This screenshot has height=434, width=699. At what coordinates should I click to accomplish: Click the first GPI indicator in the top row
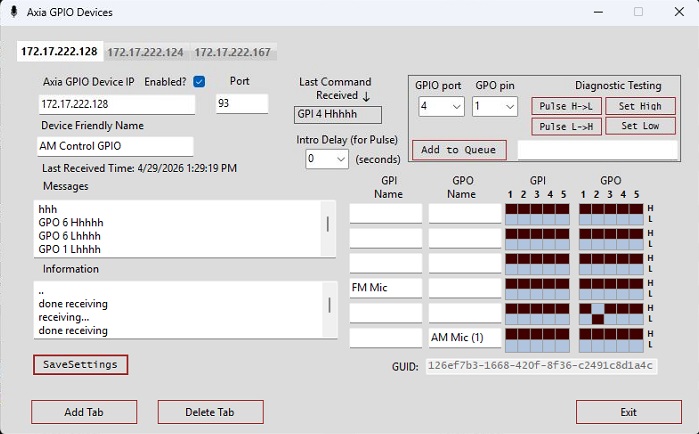[512, 208]
